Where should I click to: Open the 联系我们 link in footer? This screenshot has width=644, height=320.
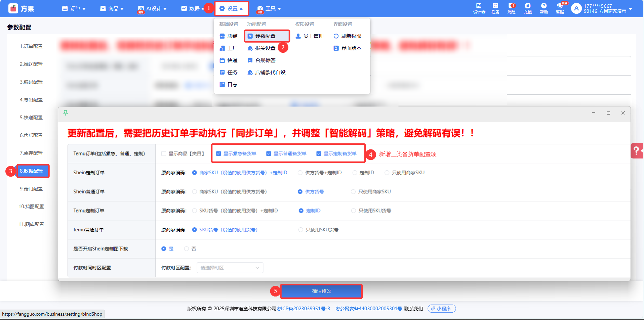click(413, 309)
